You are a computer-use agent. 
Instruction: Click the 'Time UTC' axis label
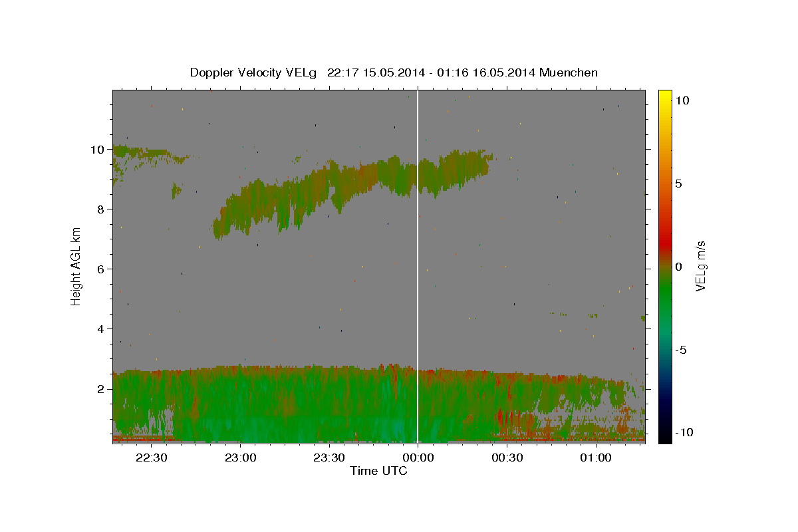coord(378,471)
